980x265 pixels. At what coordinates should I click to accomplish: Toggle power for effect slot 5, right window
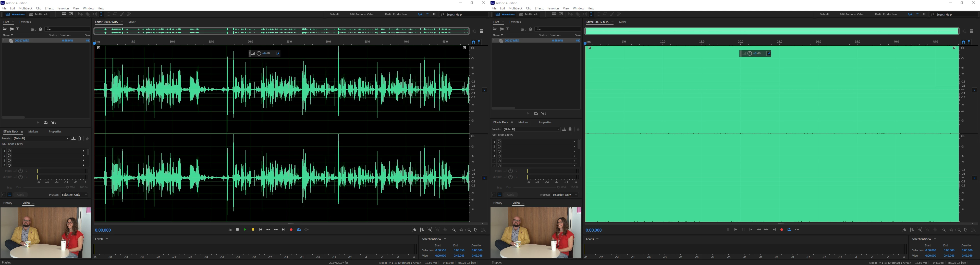[499, 161]
